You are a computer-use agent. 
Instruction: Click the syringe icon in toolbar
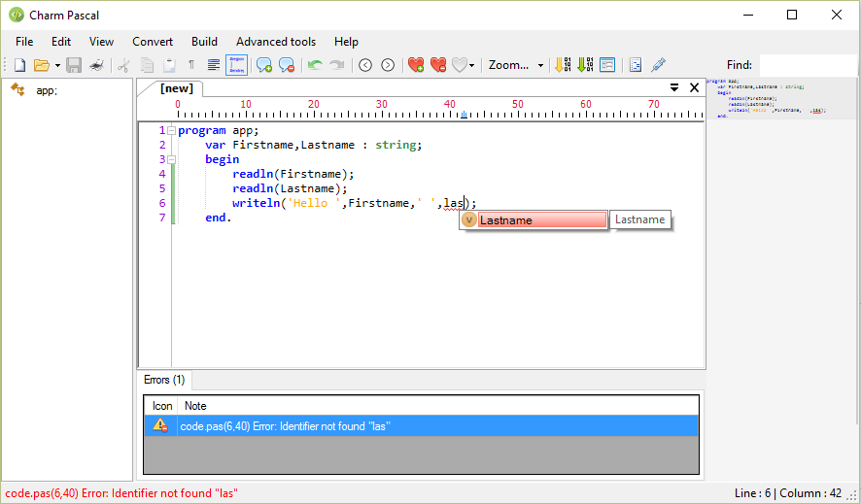coord(658,65)
